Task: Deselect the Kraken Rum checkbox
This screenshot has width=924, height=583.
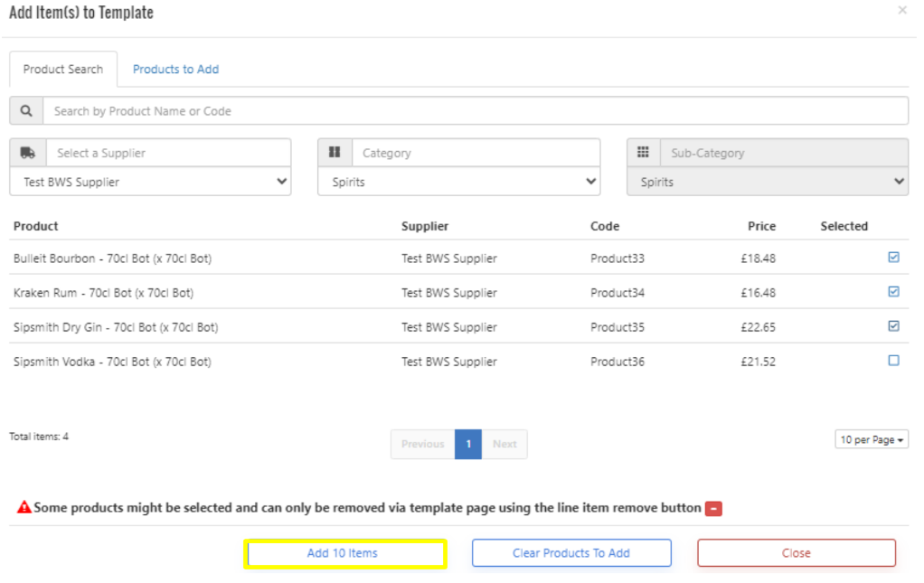Action: click(x=893, y=292)
